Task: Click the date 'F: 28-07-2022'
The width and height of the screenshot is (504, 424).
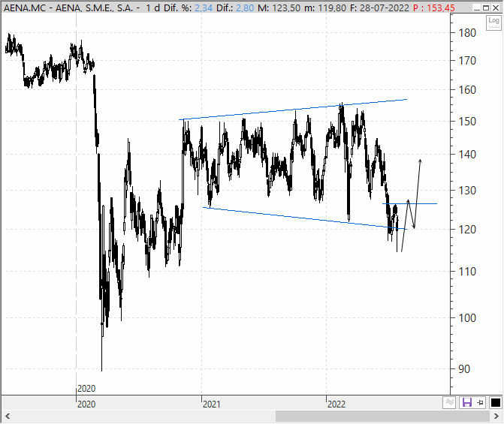Action: 379,8
